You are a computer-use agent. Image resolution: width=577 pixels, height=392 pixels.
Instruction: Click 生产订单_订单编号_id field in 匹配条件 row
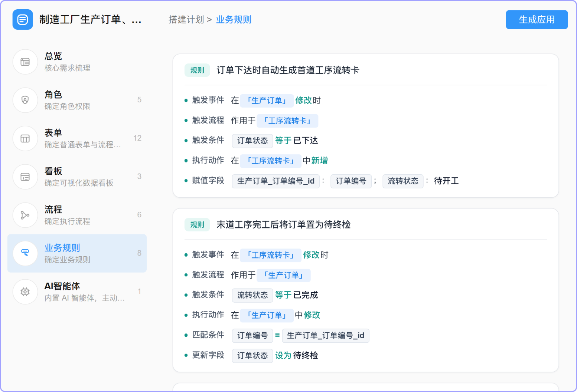click(326, 336)
